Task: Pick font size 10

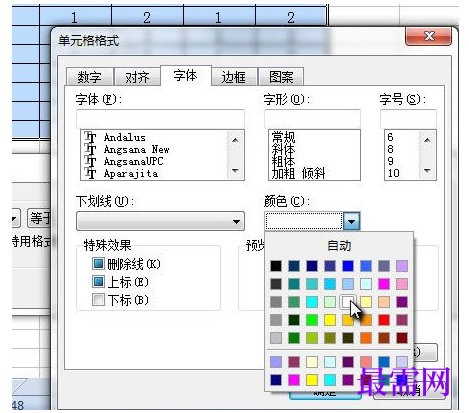Action: tap(393, 173)
